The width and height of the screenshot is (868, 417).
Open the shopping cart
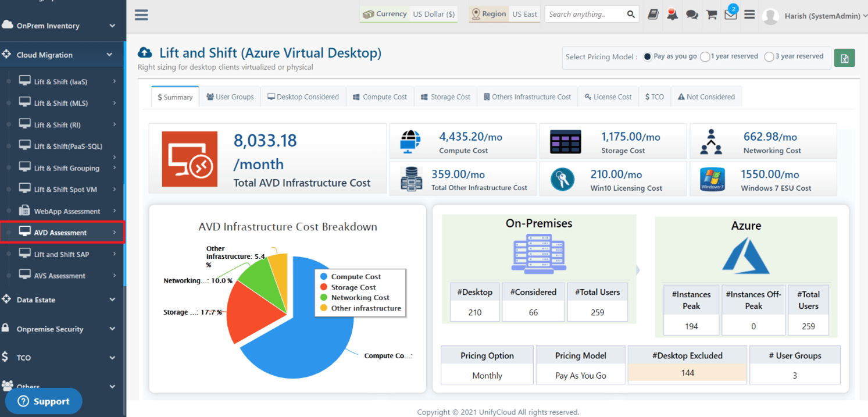pos(711,15)
